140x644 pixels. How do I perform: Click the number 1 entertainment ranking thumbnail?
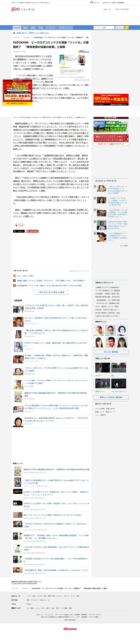pyautogui.click(x=102, y=188)
